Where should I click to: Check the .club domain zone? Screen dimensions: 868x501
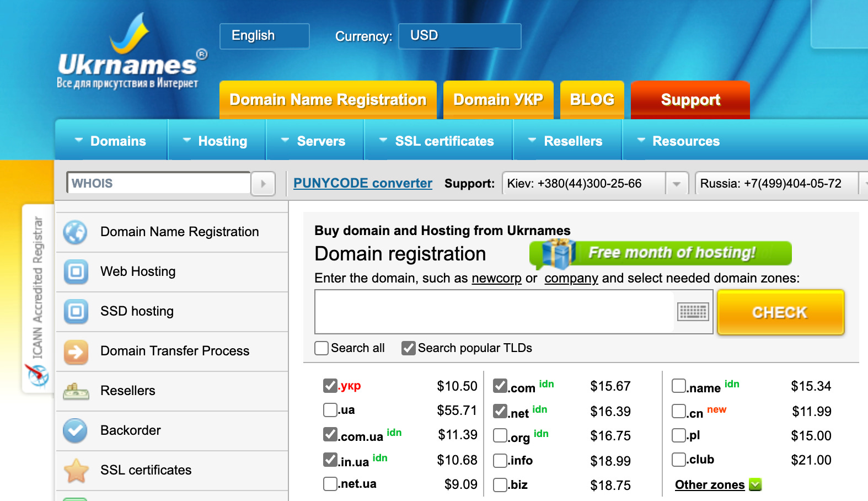[x=679, y=460]
